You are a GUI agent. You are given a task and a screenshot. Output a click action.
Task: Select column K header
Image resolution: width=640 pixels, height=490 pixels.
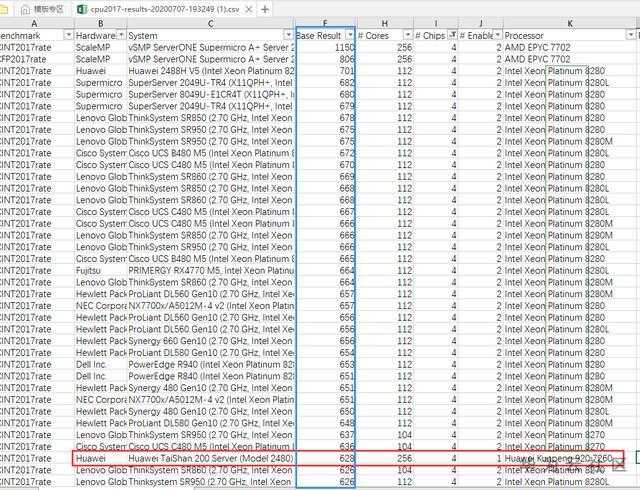point(570,24)
